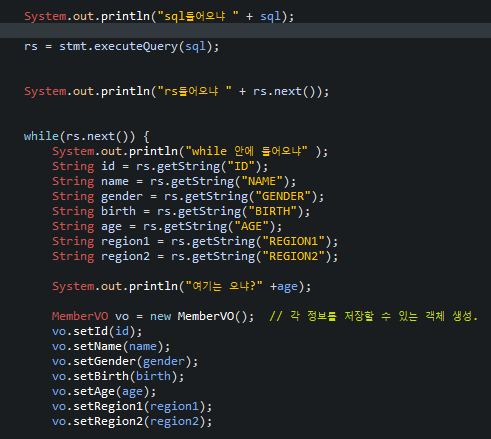This screenshot has height=439, width=491.
Task: Click the String age declaration line
Action: click(167, 226)
